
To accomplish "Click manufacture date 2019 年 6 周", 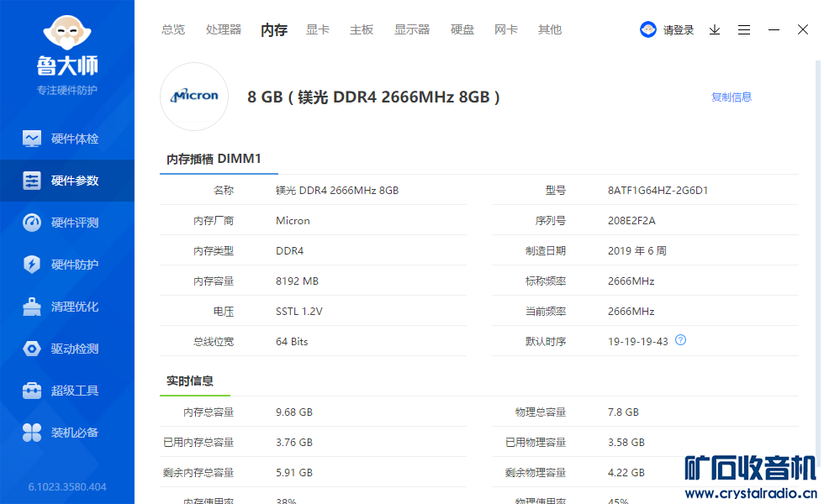I will [x=637, y=251].
